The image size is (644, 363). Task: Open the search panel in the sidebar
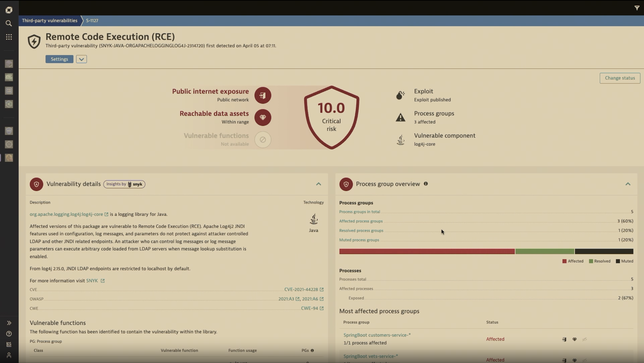(9, 23)
